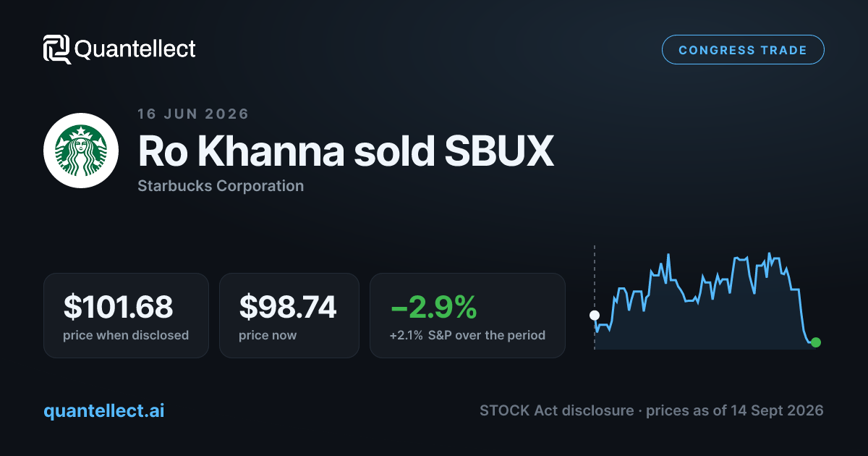868x456 pixels.
Task: Select the $101.68 price when disclosed card
Action: [x=127, y=316]
